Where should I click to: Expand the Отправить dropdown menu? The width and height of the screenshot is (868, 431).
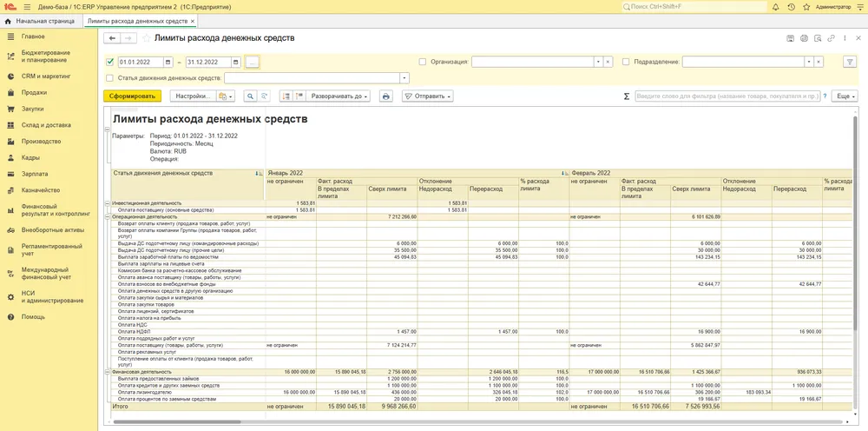click(427, 96)
